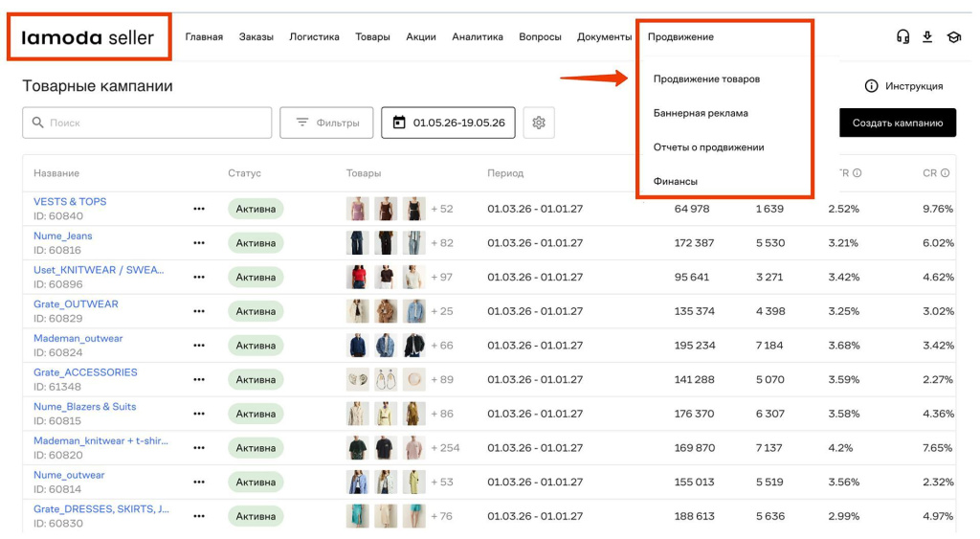Click the Название column header
Image resolution: width=980 pixels, height=539 pixels.
[x=56, y=173]
